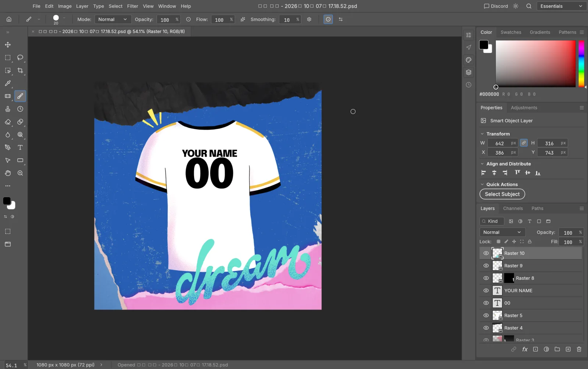Open the layer style fx menu
Screen dimensions: 588x369
pyautogui.click(x=525, y=349)
